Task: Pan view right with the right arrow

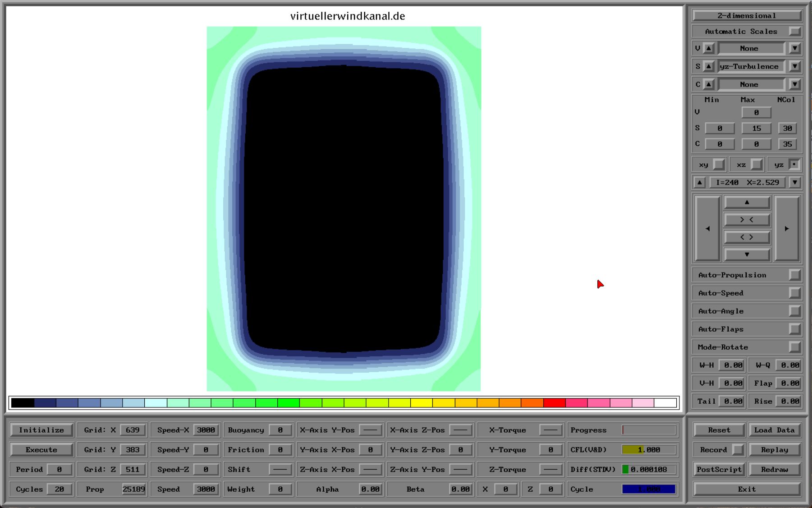Action: pos(787,228)
